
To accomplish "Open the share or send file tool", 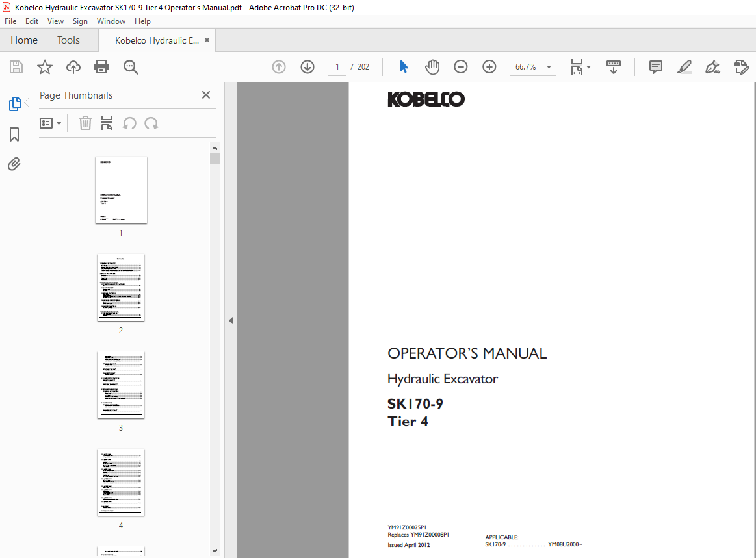I will (x=741, y=67).
